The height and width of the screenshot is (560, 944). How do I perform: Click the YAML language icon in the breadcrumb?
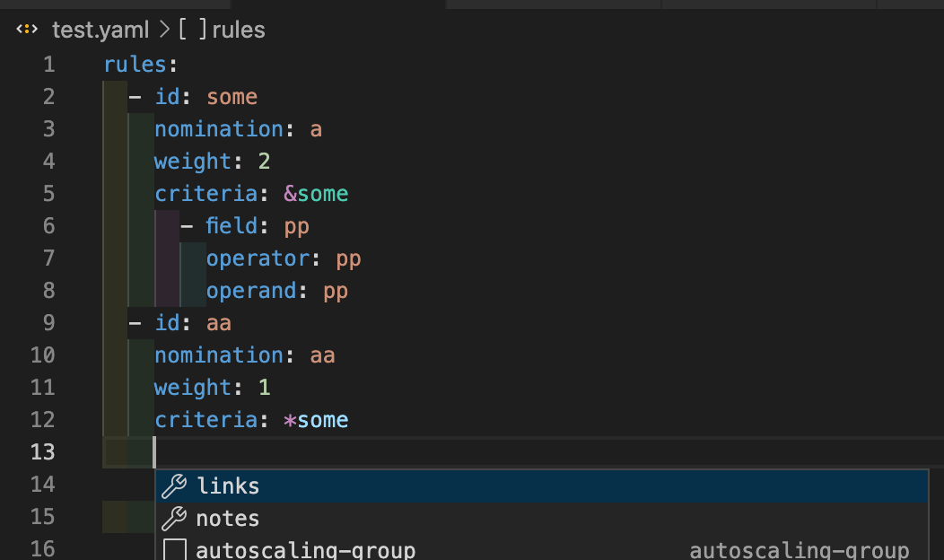pos(27,29)
